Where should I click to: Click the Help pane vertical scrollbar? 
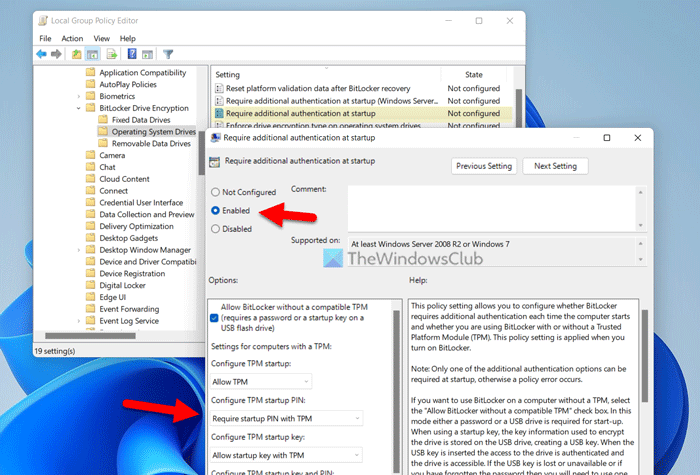[x=645, y=356]
